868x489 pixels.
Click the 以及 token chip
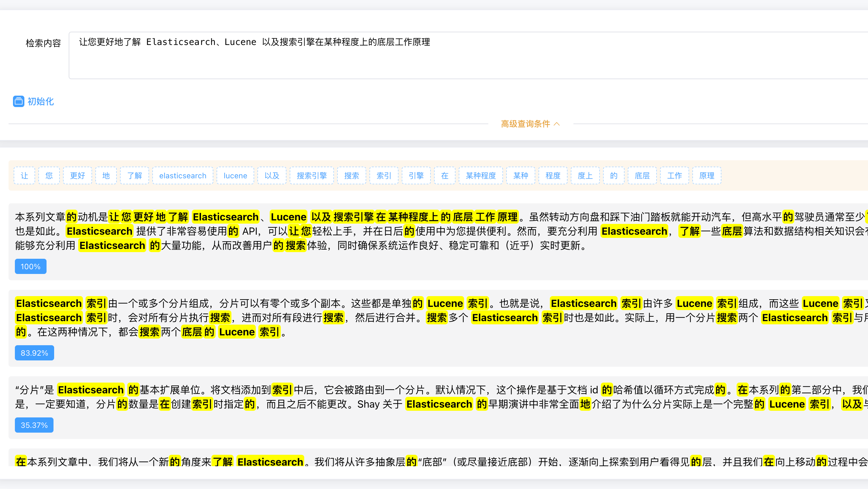(x=272, y=175)
